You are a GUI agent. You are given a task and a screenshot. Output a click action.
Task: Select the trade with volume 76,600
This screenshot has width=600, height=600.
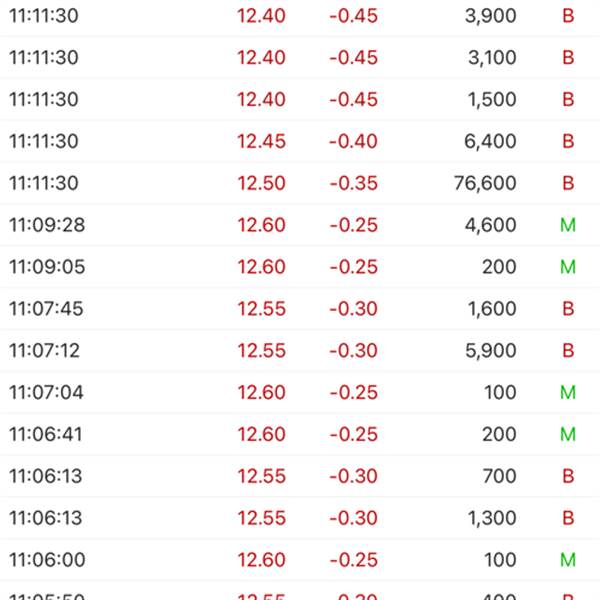pyautogui.click(x=483, y=183)
